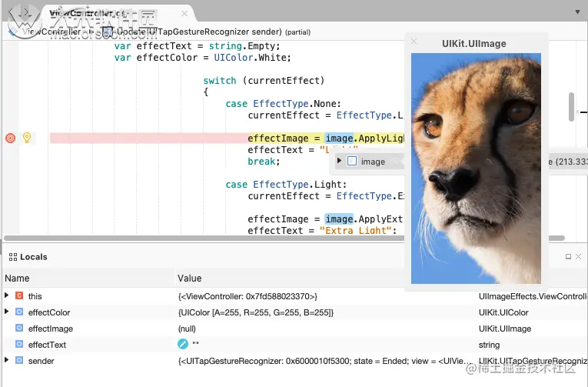
Task: Click the "Extra Light" string literal
Action: pos(356,230)
